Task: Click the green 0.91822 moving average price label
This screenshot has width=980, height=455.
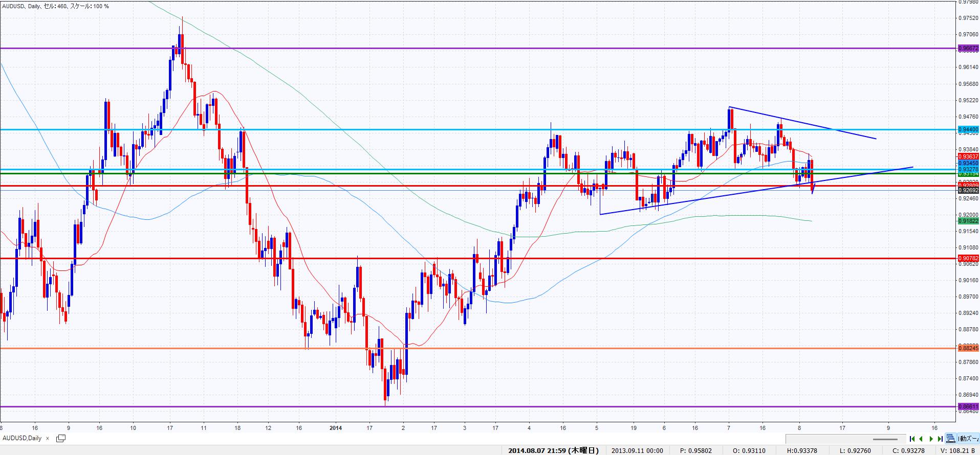Action: click(968, 221)
